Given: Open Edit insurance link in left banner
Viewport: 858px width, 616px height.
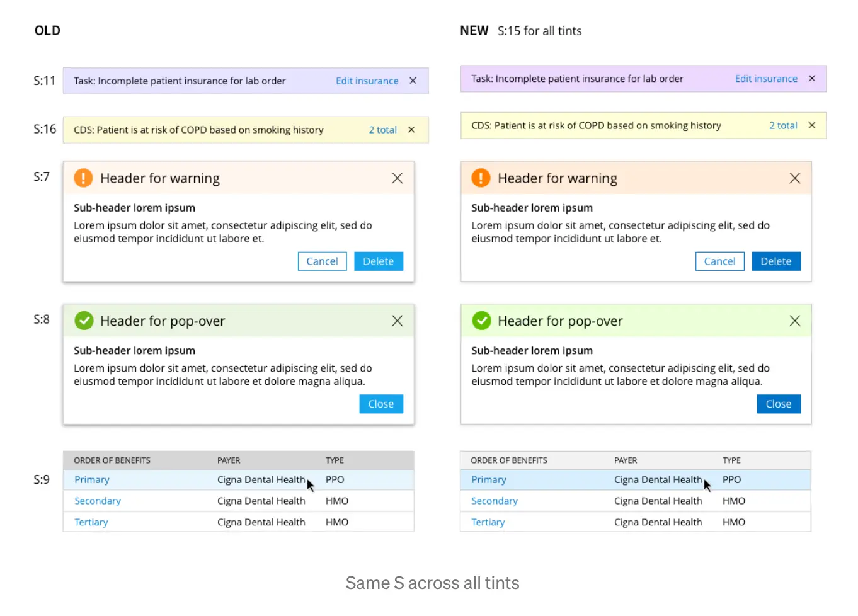Looking at the screenshot, I should pyautogui.click(x=367, y=81).
